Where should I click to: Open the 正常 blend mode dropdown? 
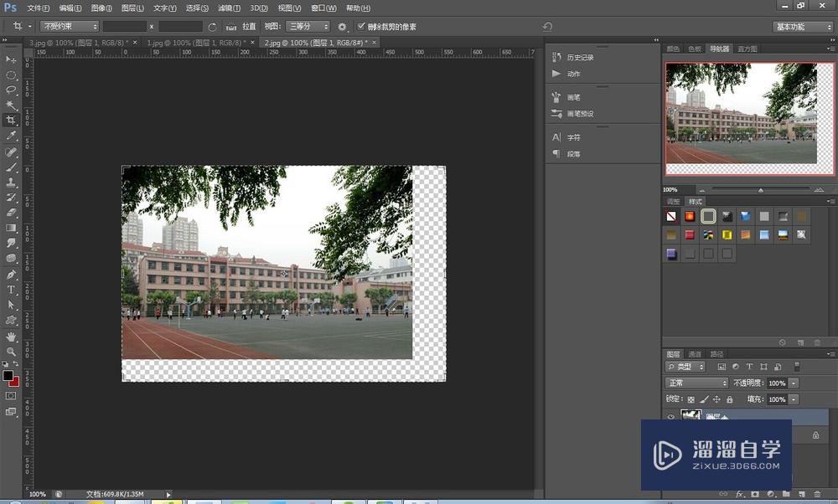696,383
